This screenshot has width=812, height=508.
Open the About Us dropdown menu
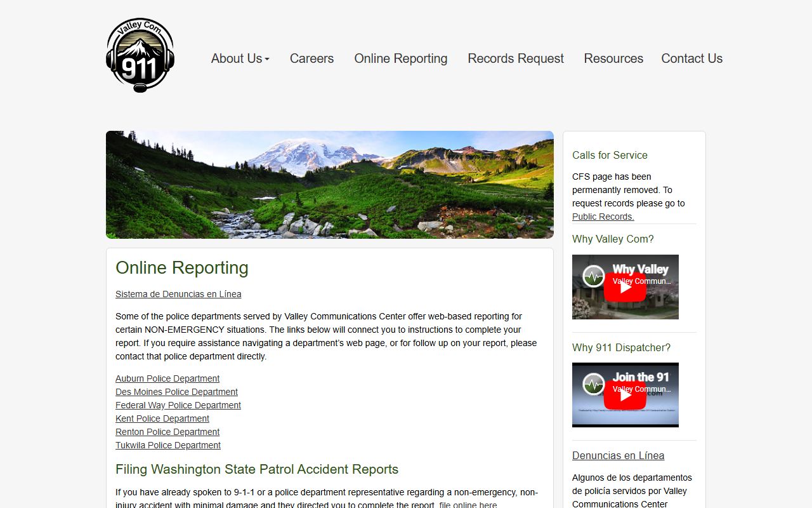tap(240, 58)
